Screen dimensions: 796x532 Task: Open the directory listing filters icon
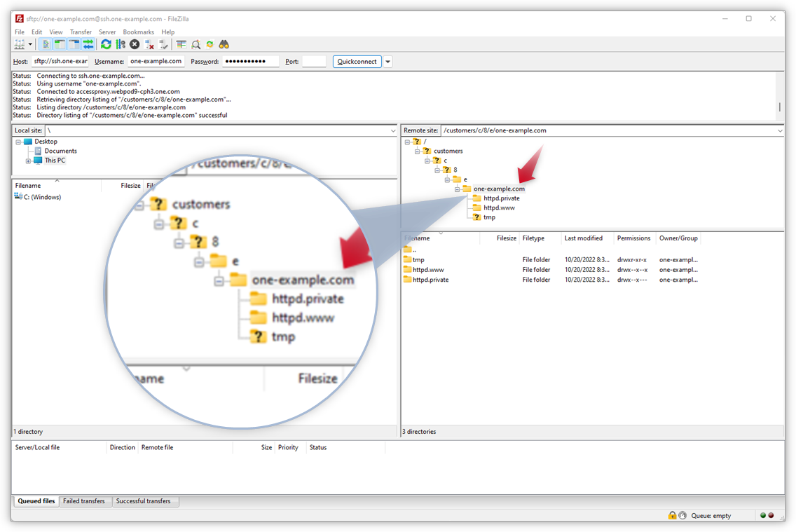(x=181, y=44)
